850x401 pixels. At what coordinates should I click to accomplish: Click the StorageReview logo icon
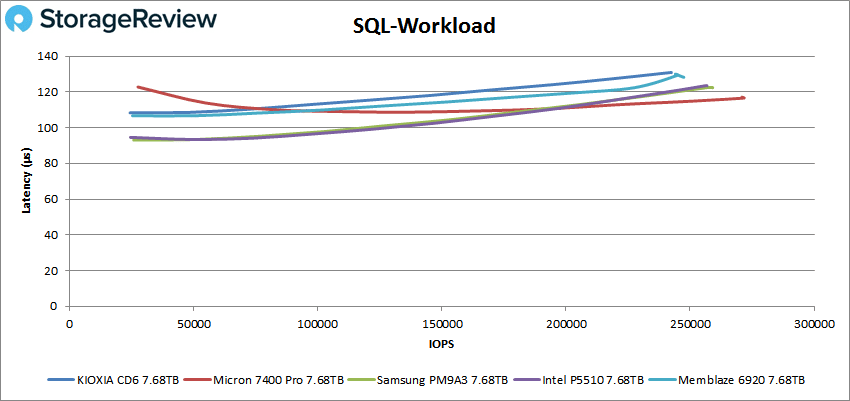19,20
